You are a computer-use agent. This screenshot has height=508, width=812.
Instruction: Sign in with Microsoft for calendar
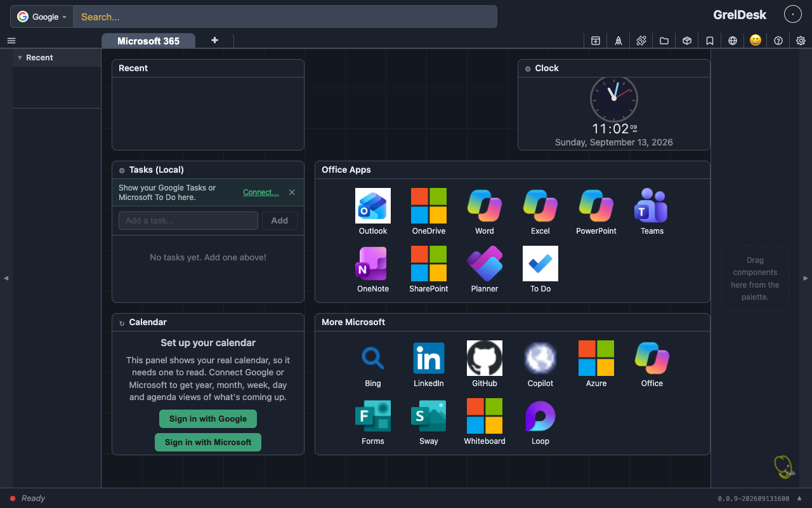click(x=208, y=442)
